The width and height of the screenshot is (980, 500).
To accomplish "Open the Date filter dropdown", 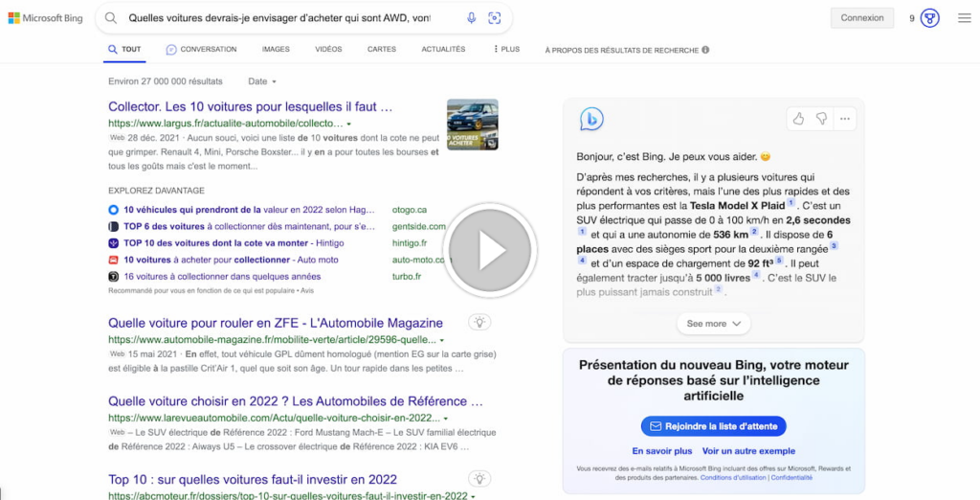I will [x=262, y=81].
